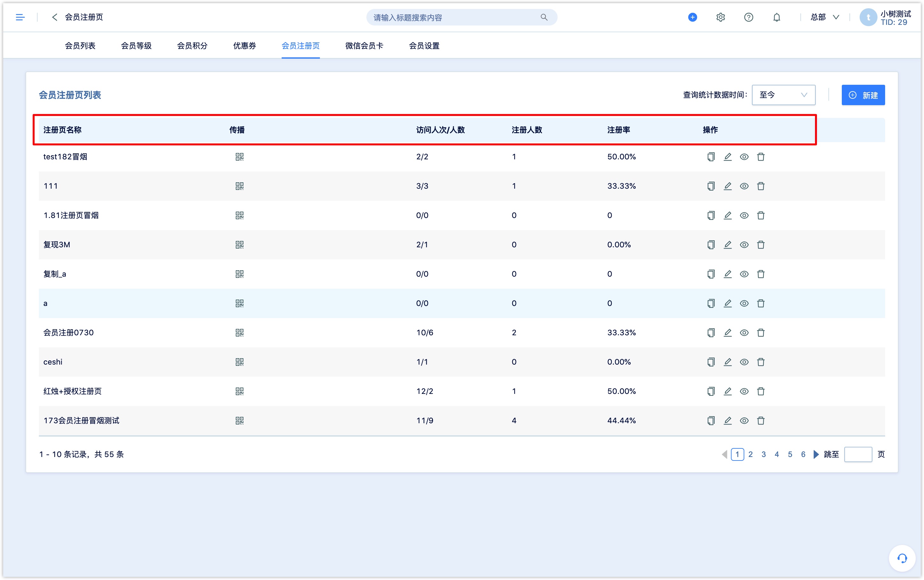
Task: Copy the 111 registration page
Action: 711,186
